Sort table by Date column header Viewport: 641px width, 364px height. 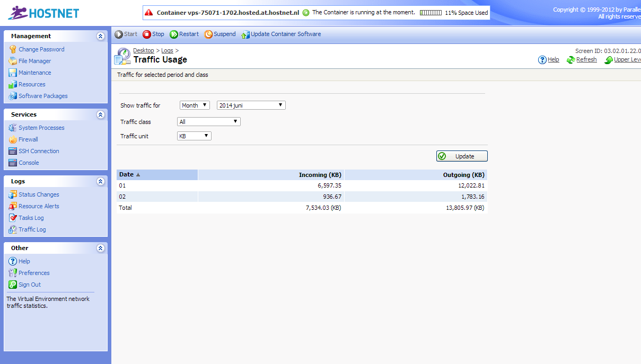(x=127, y=175)
